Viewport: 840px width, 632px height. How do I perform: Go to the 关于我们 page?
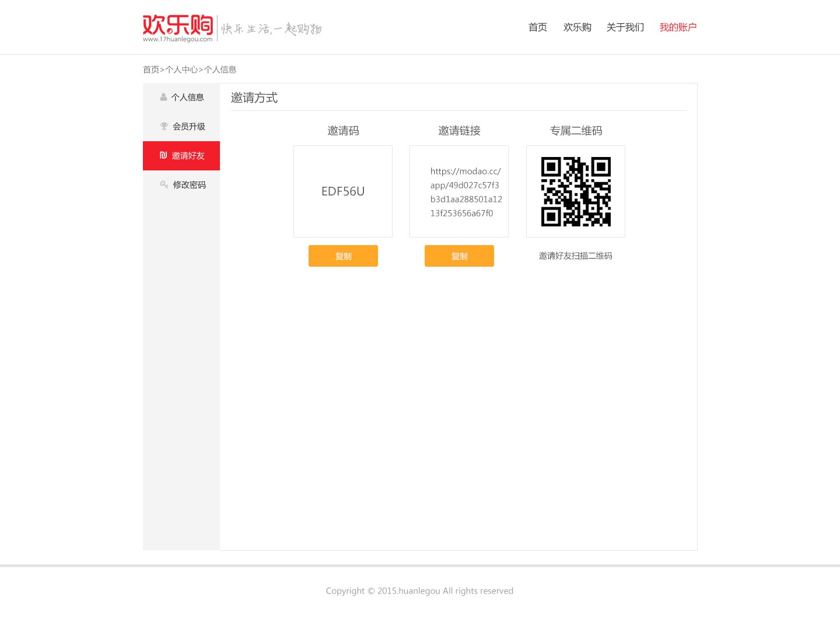(625, 27)
